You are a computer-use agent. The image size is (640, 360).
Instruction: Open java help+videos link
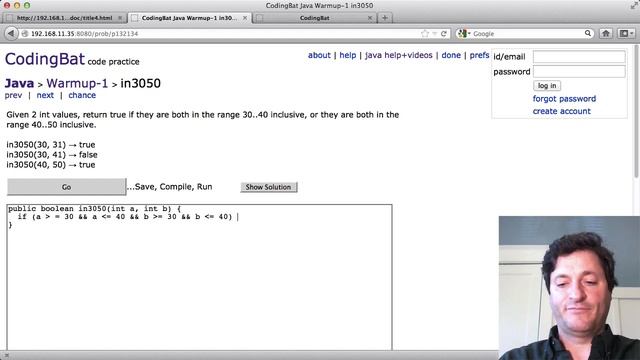tap(398, 55)
